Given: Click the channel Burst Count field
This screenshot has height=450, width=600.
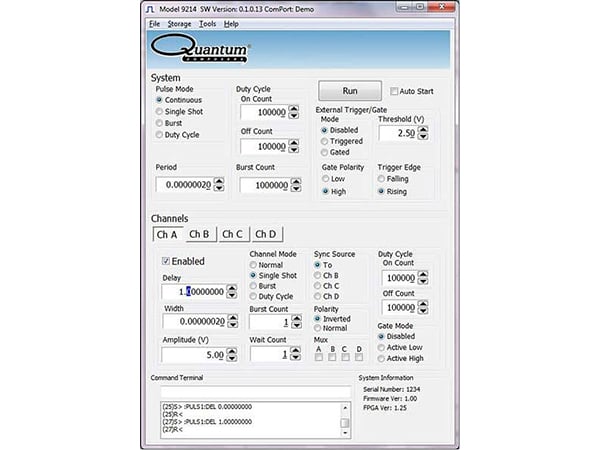Looking at the screenshot, I should point(270,322).
